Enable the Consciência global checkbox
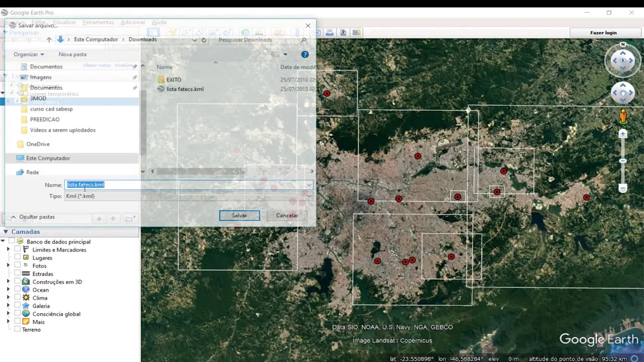Screen dimensions: 644x362 click(x=18, y=314)
